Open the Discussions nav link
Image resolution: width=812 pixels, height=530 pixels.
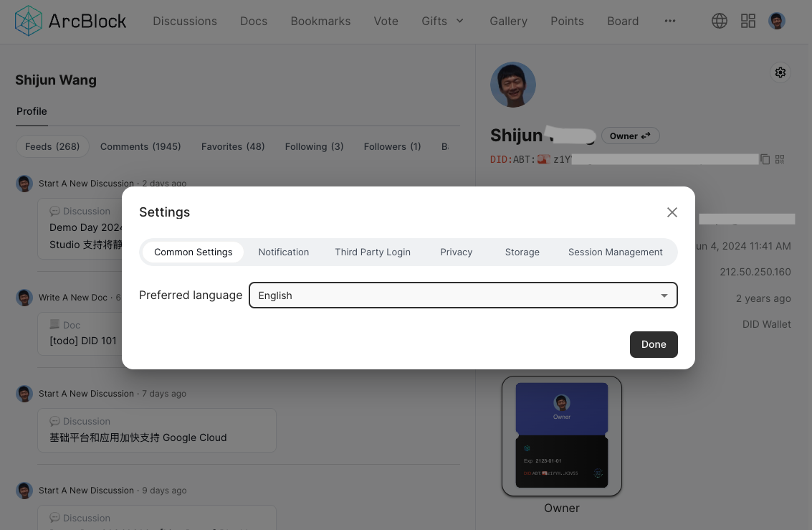click(x=185, y=21)
